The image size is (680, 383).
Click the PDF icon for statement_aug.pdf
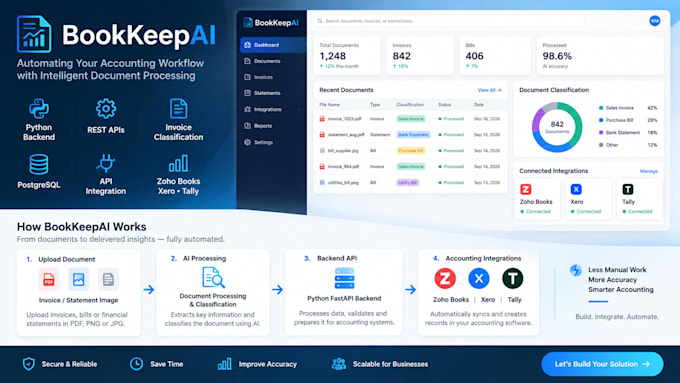(x=322, y=134)
